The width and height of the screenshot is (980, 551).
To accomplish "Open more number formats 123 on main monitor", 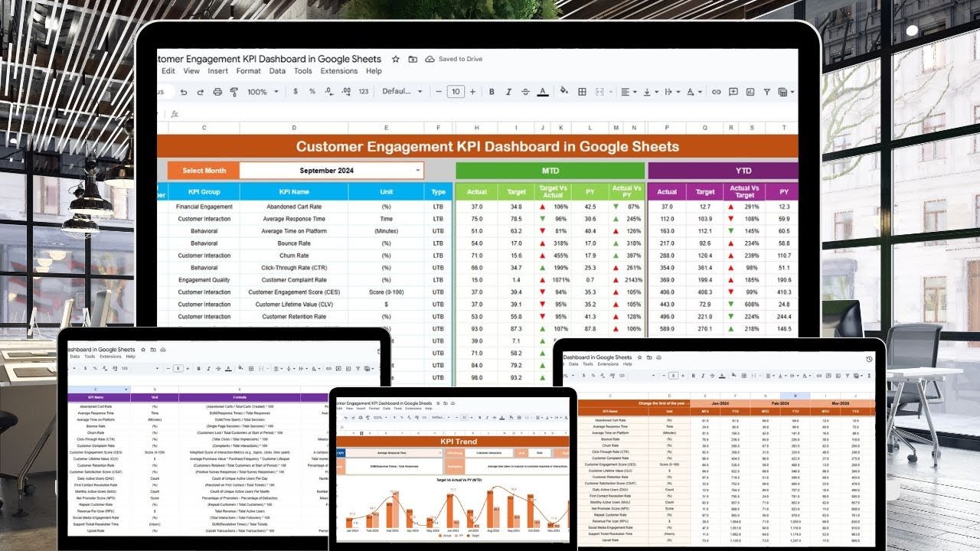I will coord(364,92).
